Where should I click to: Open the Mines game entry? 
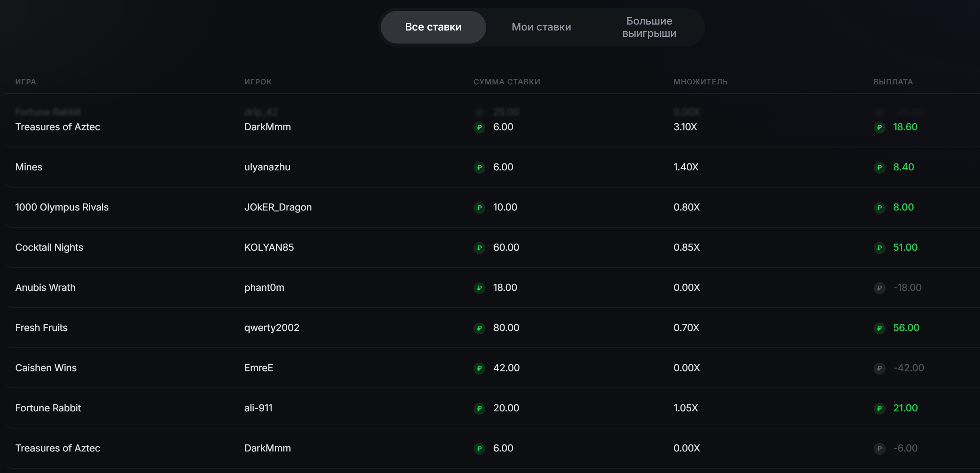pyautogui.click(x=29, y=167)
